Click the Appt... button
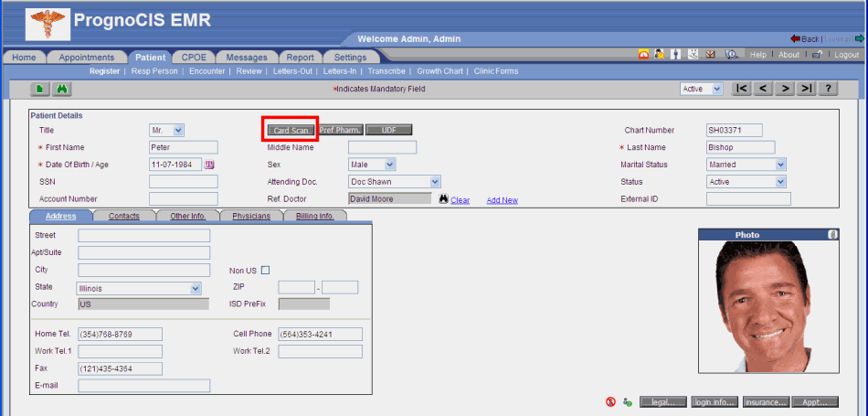Image resolution: width=868 pixels, height=416 pixels. point(815,402)
